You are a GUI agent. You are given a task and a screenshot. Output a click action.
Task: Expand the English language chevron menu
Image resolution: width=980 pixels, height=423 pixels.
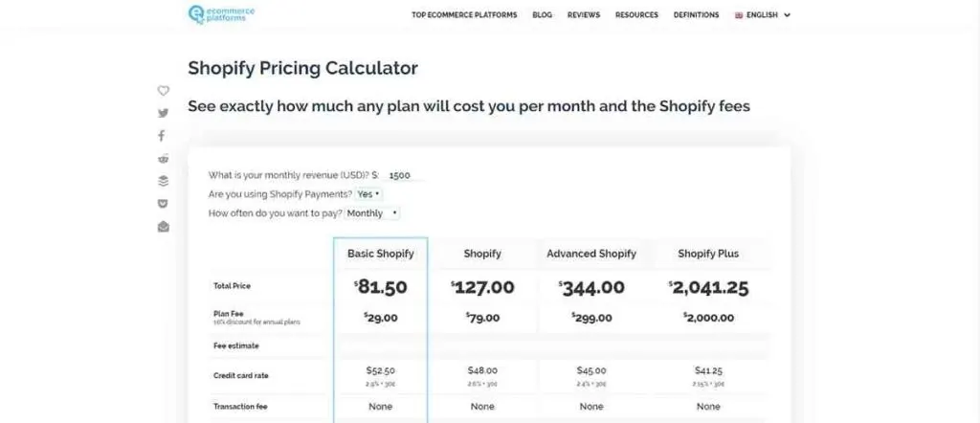[x=787, y=15]
